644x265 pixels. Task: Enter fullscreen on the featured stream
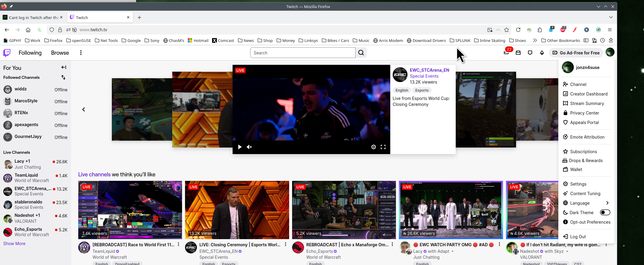click(383, 147)
